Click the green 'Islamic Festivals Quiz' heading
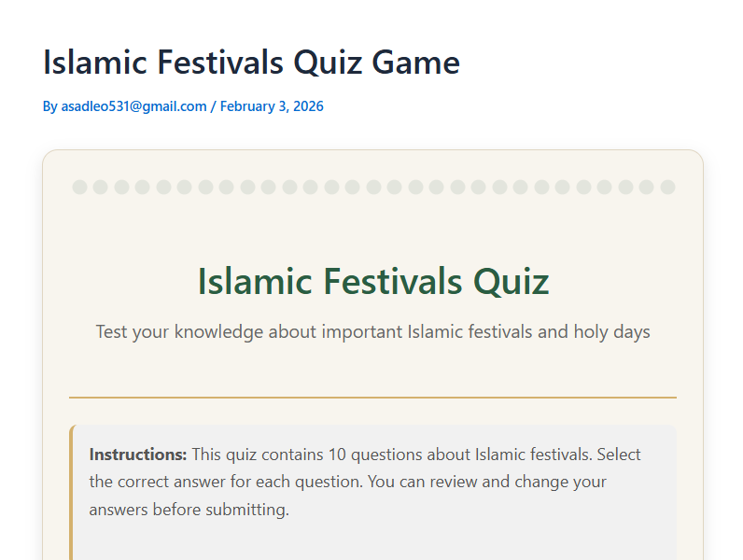 point(372,282)
